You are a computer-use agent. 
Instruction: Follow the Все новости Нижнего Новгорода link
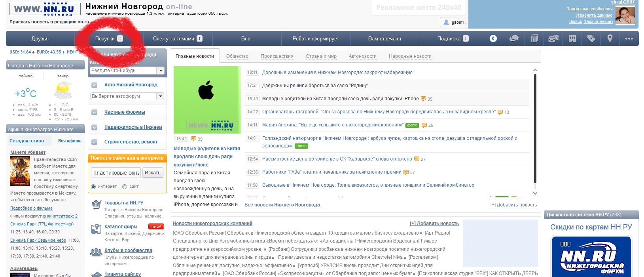[282, 205]
